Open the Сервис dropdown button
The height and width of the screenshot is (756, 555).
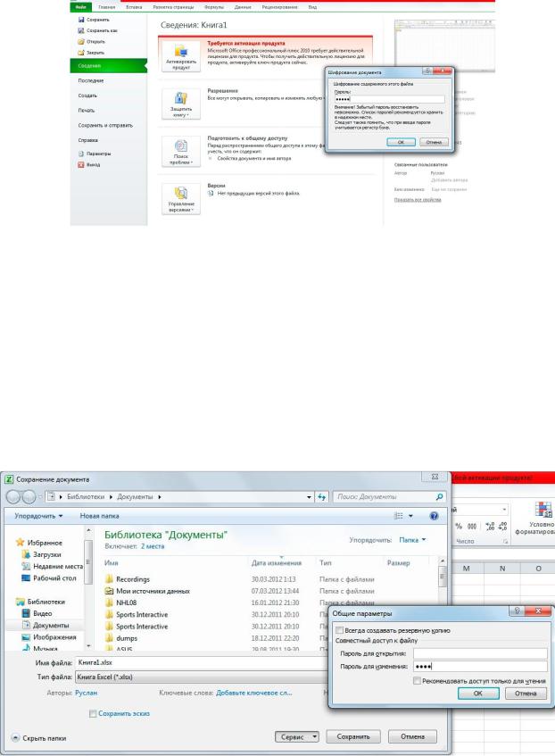297,736
